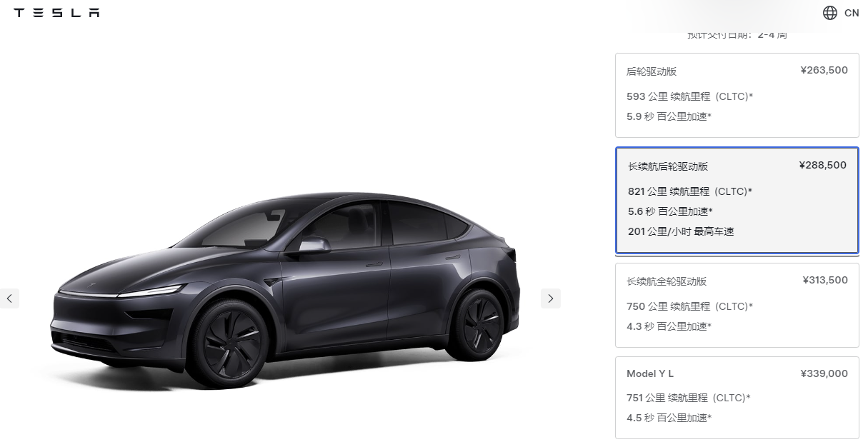868x447 pixels.
Task: Click the 751 公里 续航里程 spec line
Action: (689, 398)
